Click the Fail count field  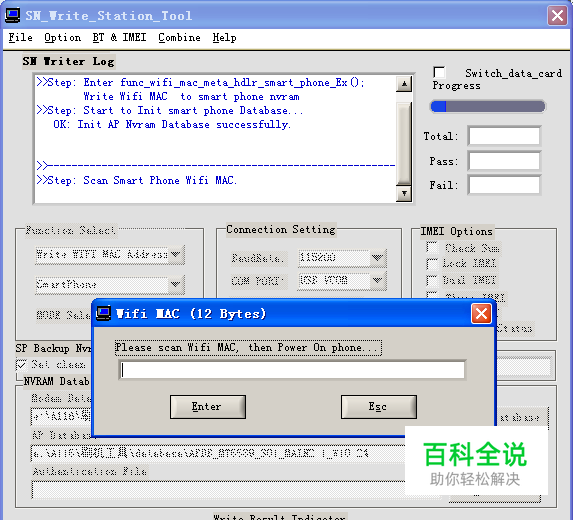tap(504, 185)
